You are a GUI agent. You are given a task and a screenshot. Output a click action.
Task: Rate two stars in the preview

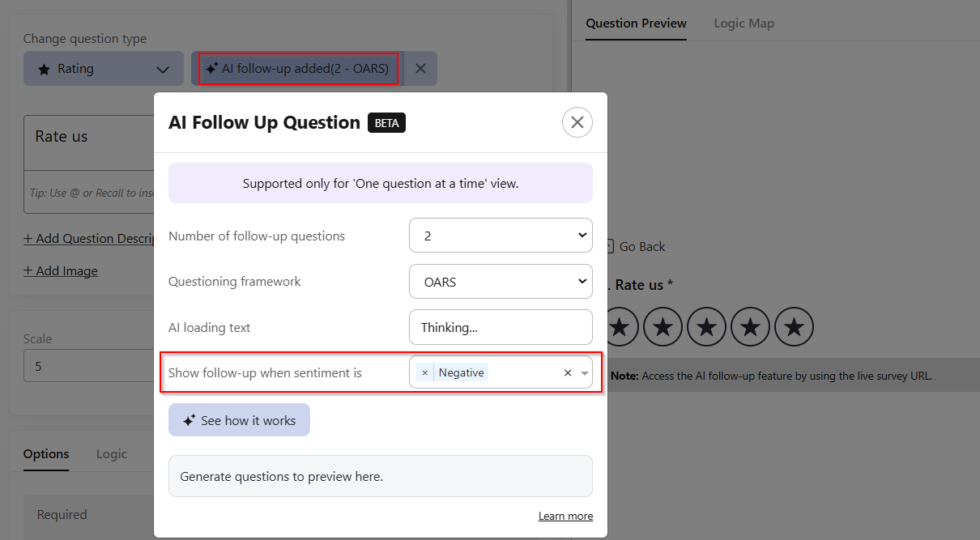(x=663, y=327)
